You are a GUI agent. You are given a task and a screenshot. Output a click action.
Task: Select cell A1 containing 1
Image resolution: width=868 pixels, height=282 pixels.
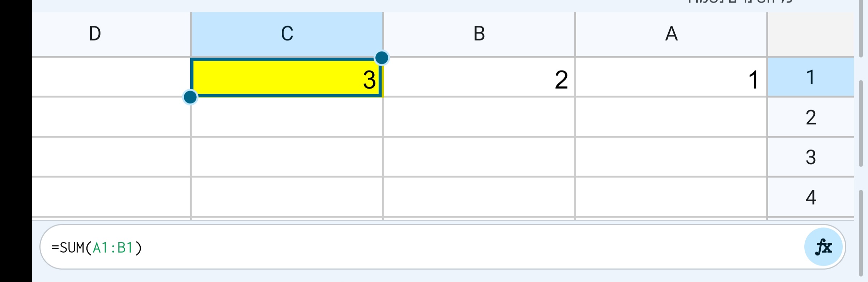(x=671, y=77)
